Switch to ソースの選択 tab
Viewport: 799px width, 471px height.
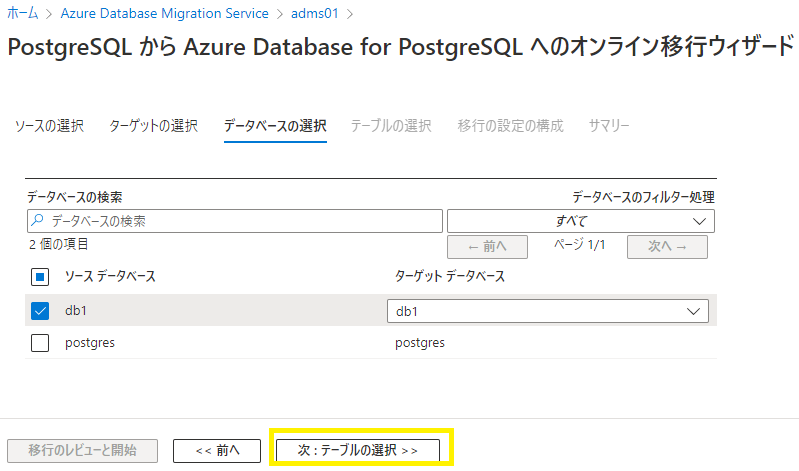[x=49, y=125]
